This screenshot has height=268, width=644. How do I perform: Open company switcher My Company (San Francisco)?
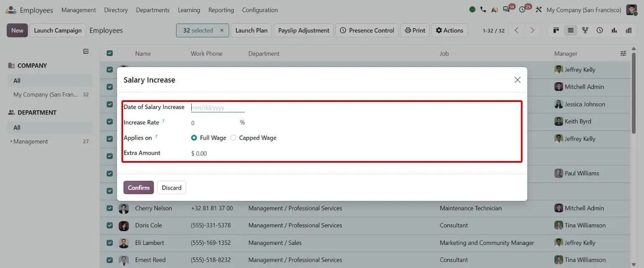(584, 10)
